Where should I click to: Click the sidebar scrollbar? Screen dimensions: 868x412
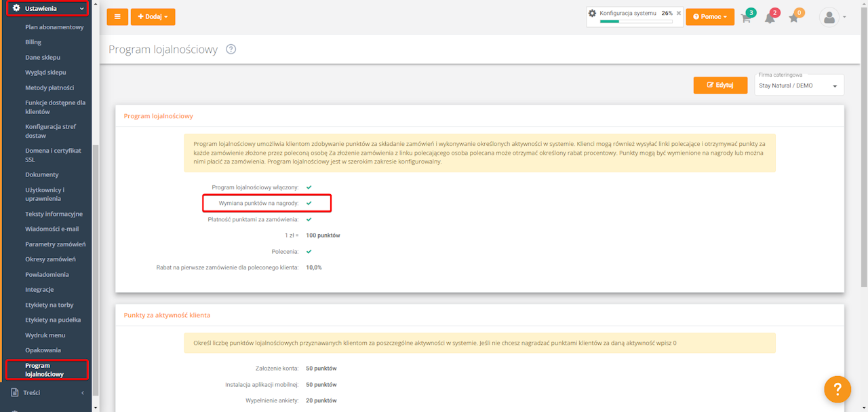pos(96,270)
